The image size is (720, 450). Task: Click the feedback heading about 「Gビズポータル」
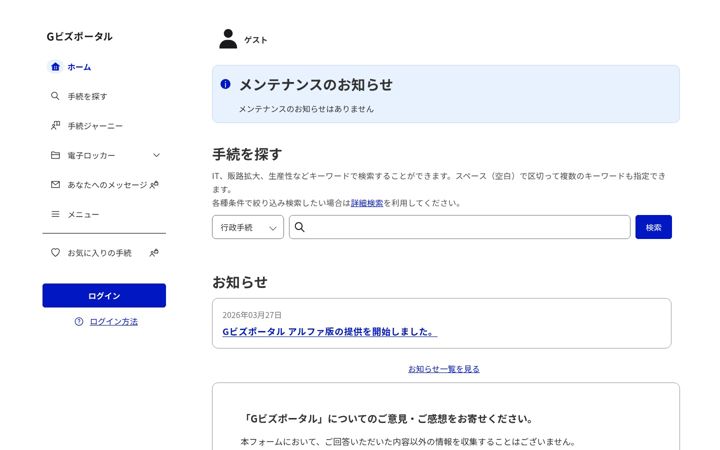tap(388, 419)
